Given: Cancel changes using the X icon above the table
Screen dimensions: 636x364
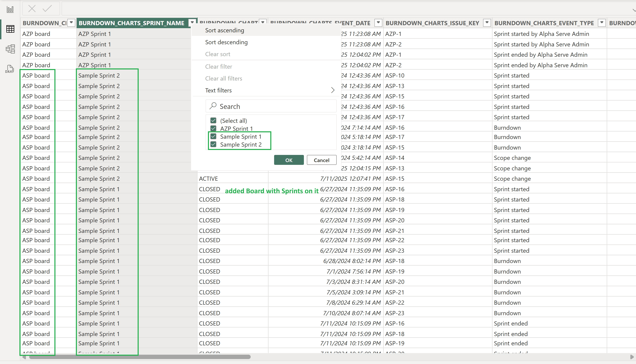Looking at the screenshot, I should tap(32, 8).
